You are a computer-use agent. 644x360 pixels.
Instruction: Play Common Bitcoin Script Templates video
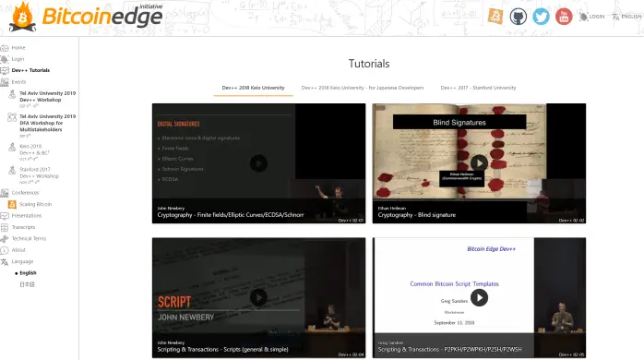click(479, 297)
